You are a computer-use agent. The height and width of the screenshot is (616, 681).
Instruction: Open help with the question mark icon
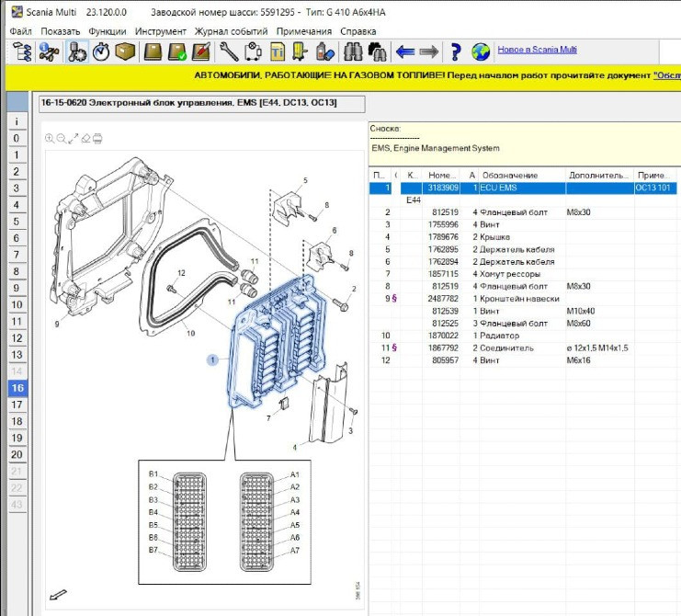click(x=456, y=51)
